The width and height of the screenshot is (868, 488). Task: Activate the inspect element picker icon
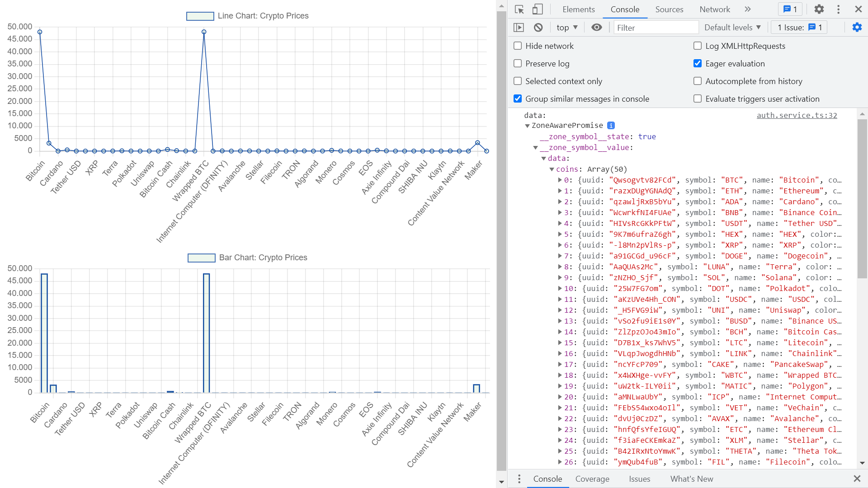pyautogui.click(x=519, y=9)
